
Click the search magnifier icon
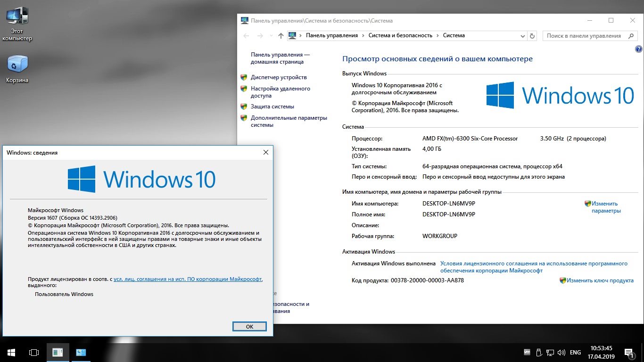pos(630,36)
